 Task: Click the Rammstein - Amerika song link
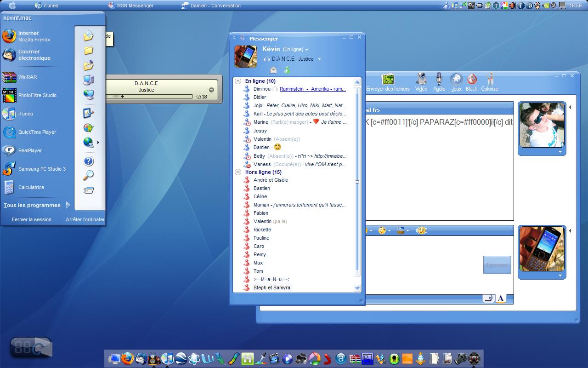click(313, 89)
